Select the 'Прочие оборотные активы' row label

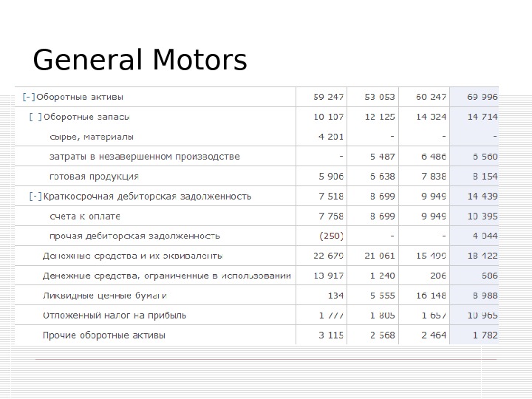[104, 335]
